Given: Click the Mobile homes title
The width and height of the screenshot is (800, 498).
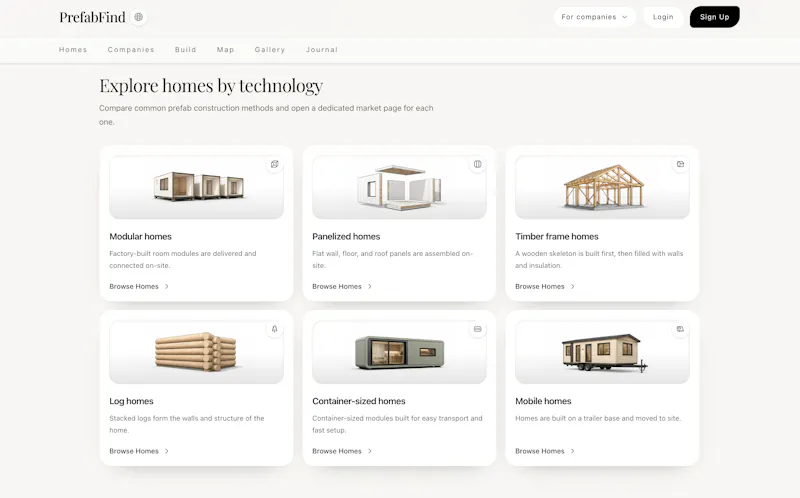Looking at the screenshot, I should [x=543, y=401].
